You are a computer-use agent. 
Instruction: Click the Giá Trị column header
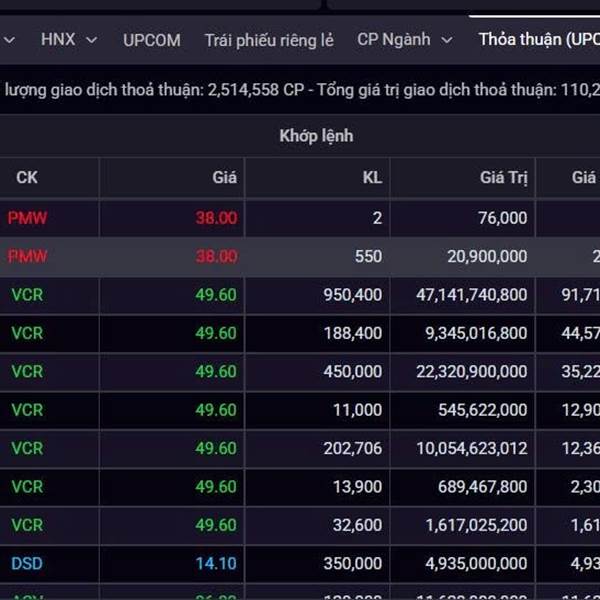[x=504, y=178]
